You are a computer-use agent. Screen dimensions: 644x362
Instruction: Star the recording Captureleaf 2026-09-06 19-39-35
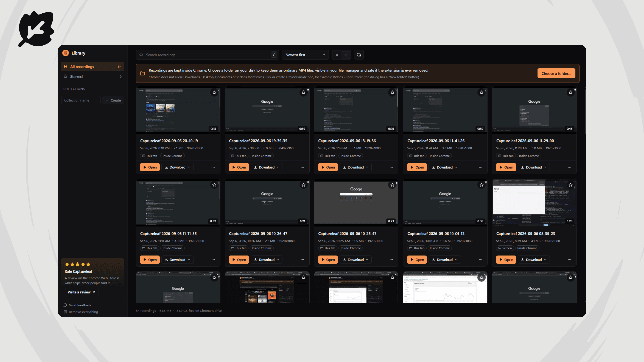(x=304, y=92)
